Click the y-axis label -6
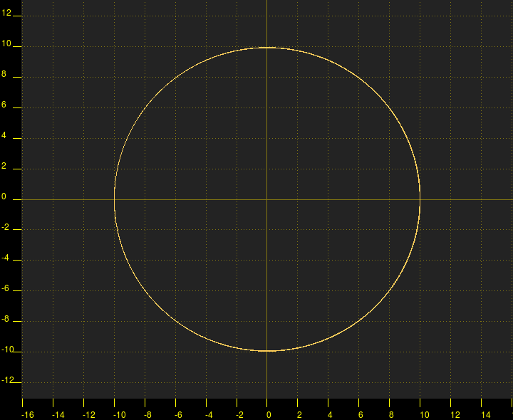This screenshot has height=420, width=513. (5, 288)
